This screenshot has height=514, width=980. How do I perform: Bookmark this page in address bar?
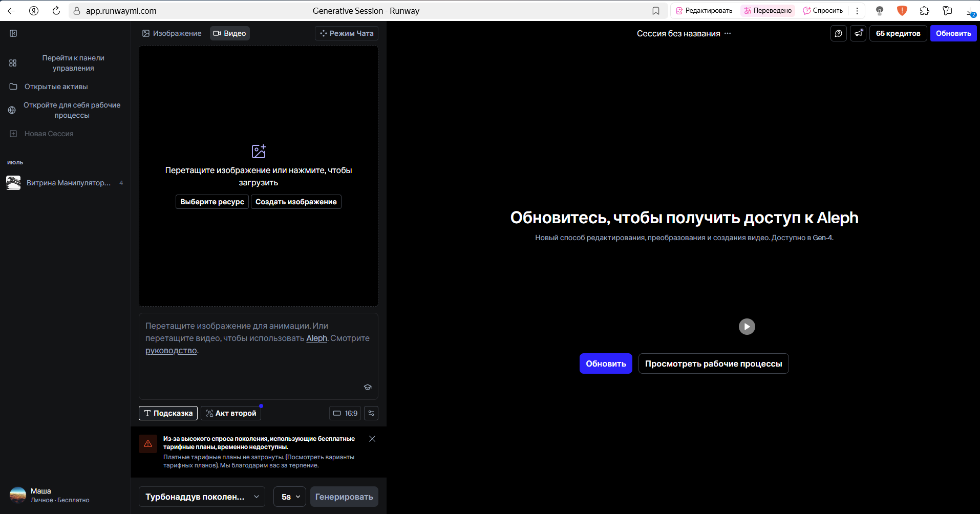click(x=656, y=11)
